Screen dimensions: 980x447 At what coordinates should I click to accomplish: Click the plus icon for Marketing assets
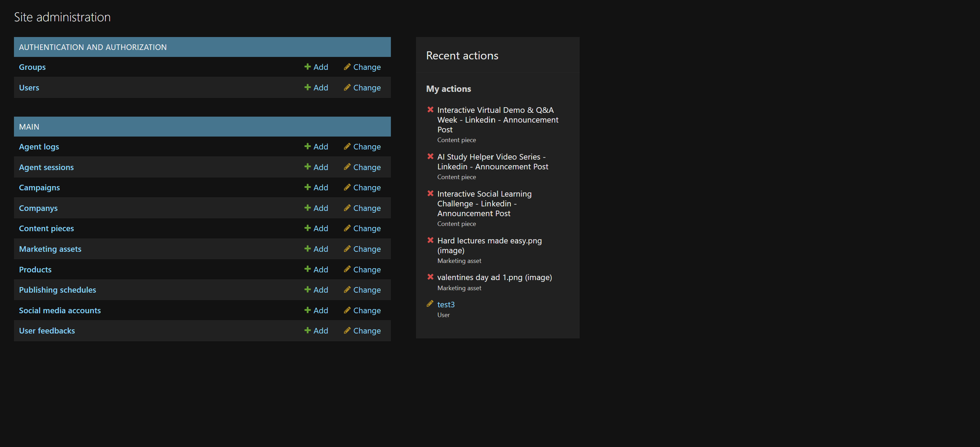click(307, 248)
